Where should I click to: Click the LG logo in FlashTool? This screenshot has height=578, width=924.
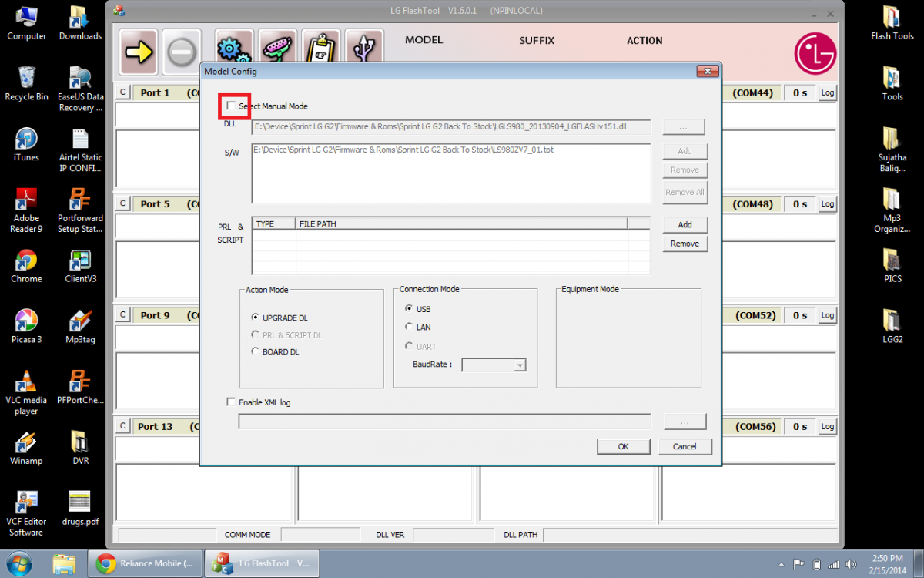coord(815,52)
